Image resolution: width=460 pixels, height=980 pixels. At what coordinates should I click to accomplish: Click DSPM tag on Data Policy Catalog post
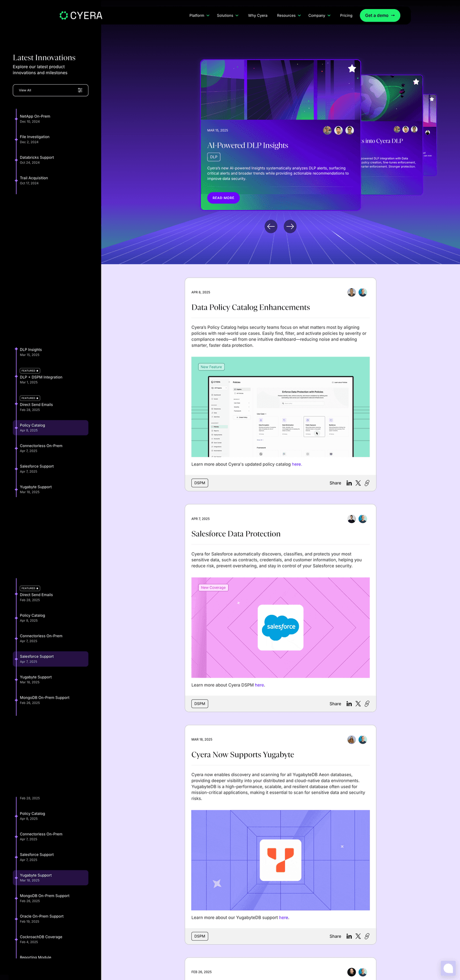(x=200, y=483)
